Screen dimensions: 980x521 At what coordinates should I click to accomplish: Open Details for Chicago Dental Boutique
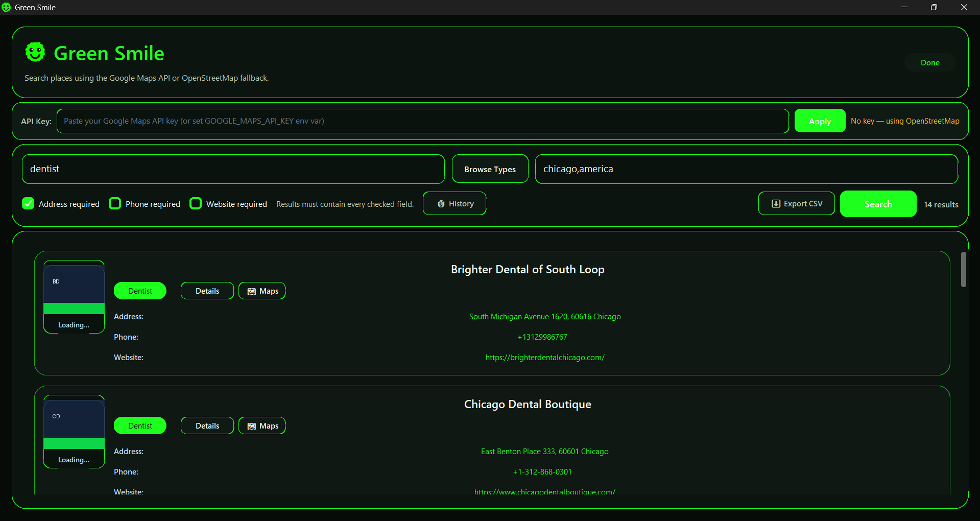pyautogui.click(x=207, y=425)
